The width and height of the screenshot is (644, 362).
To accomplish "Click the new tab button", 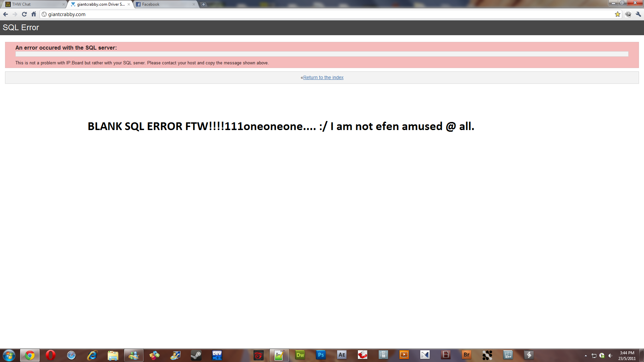I will coord(203,4).
